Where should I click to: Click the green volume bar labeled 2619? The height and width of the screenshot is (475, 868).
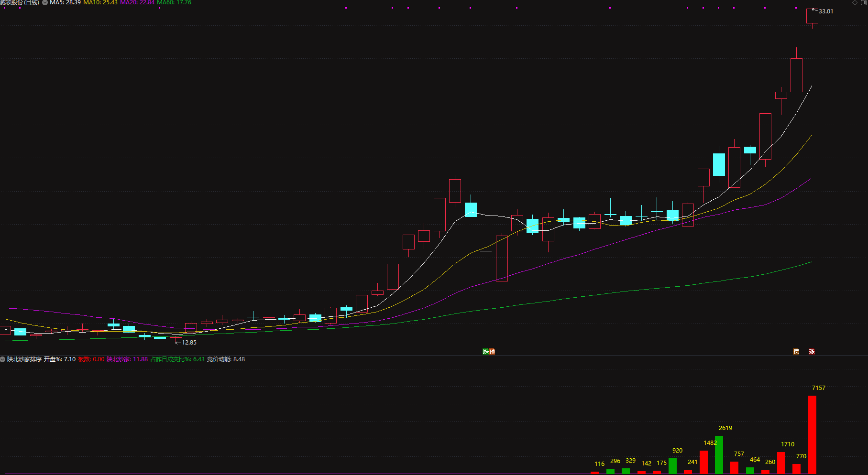click(719, 454)
